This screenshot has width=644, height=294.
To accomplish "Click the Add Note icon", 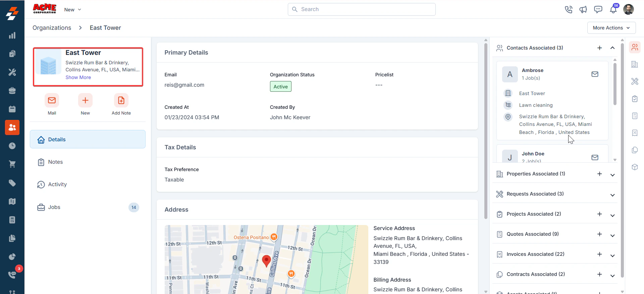I will pos(121,100).
